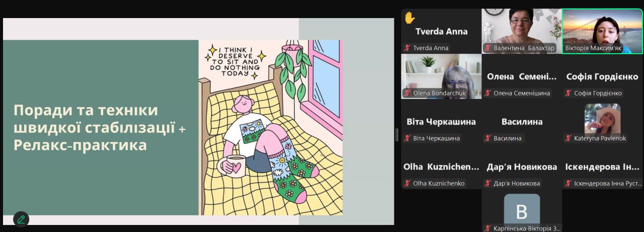The height and width of the screenshot is (232, 644).
Task: Click the raised hand icon on Tverda Anna's tile
Action: click(x=410, y=18)
